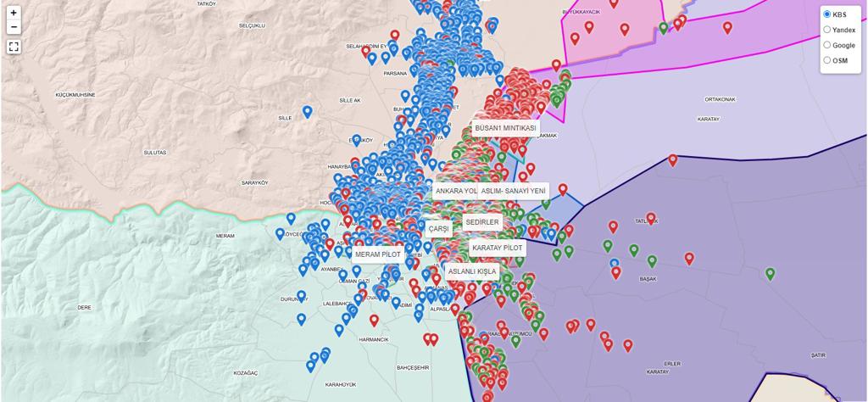Click the red pin near TATLICAK
The width and height of the screenshot is (868, 402).
point(651,219)
